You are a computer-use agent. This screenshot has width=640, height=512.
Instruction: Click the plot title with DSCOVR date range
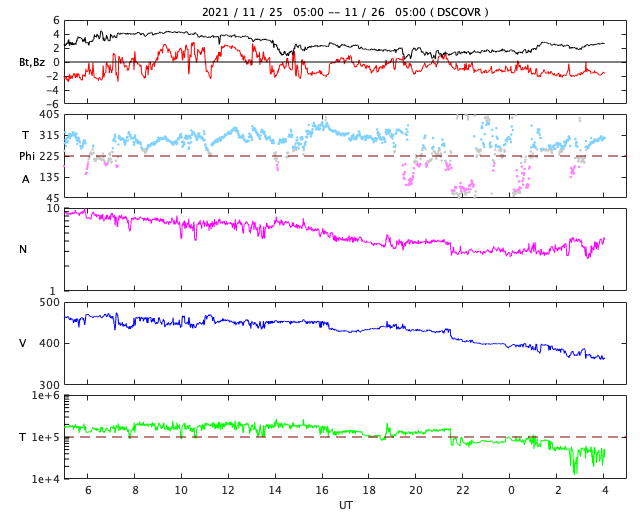pyautogui.click(x=345, y=12)
